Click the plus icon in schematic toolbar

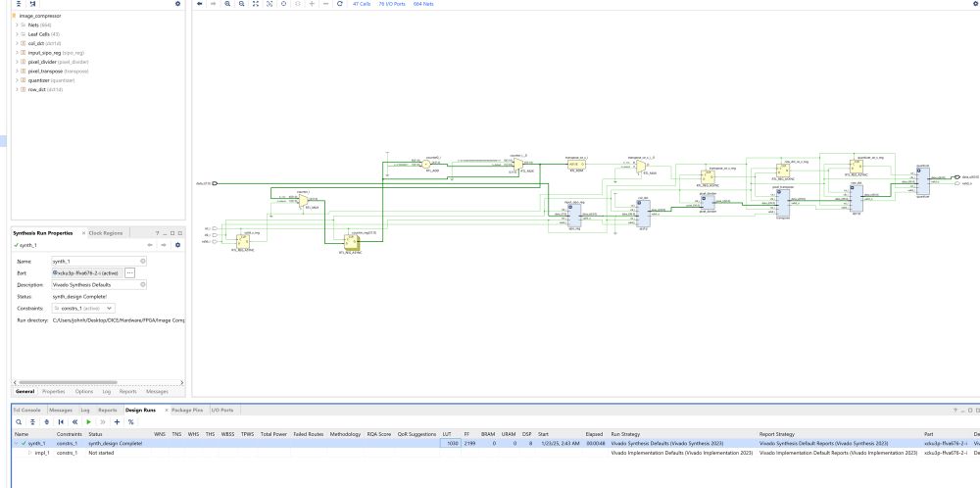point(312,4)
